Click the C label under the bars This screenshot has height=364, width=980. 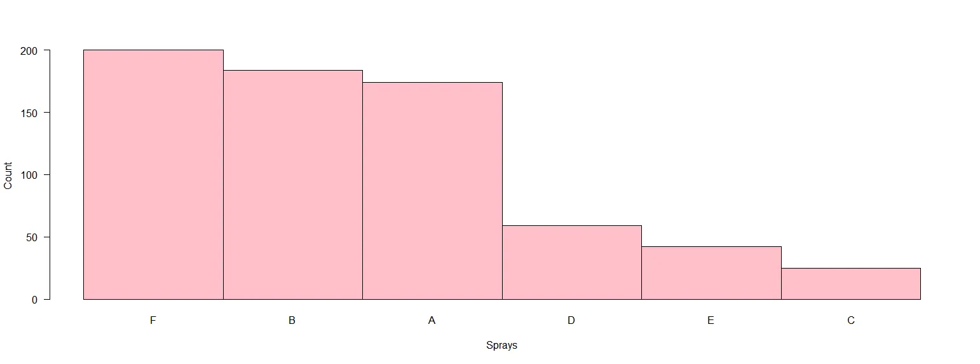850,321
